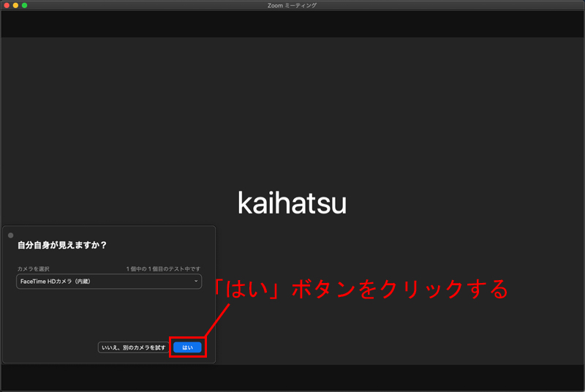585x392 pixels.
Task: Open the FaceTime HDカメラ camera dropdown
Action: pos(109,282)
